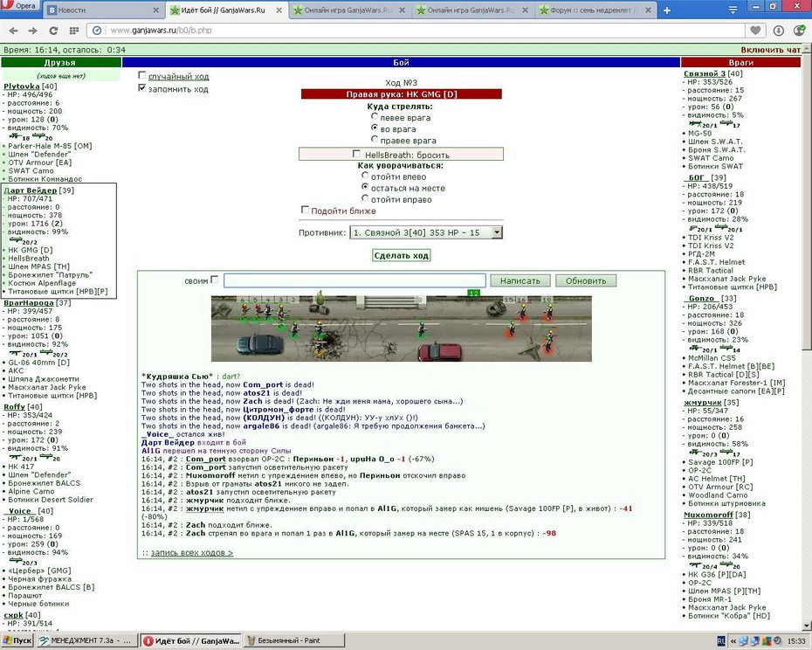Screen dimensions: 812x650
Task: Click Gonzo's weapon ammo icon 20/1
Action: pyautogui.click(x=703, y=349)
